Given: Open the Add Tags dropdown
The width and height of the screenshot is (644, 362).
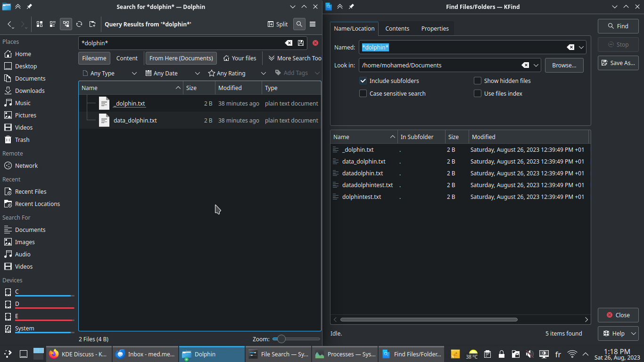Looking at the screenshot, I should 297,73.
